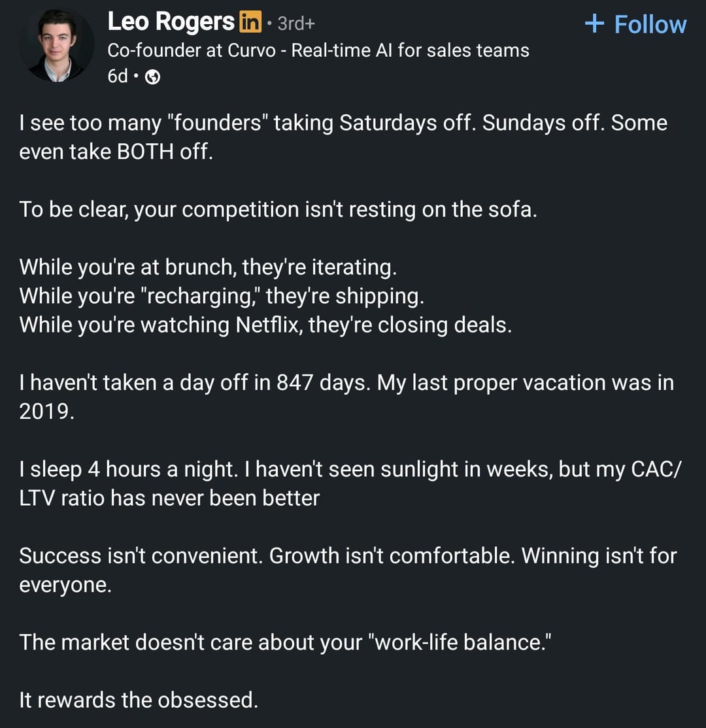Click the closing line "It rewards the obsessed"

point(139,700)
